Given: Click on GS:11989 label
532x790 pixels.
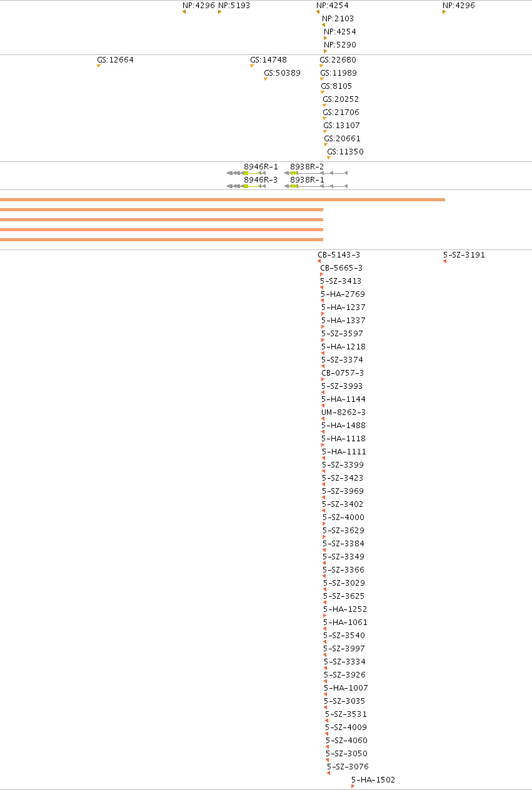Looking at the screenshot, I should pos(338,74).
